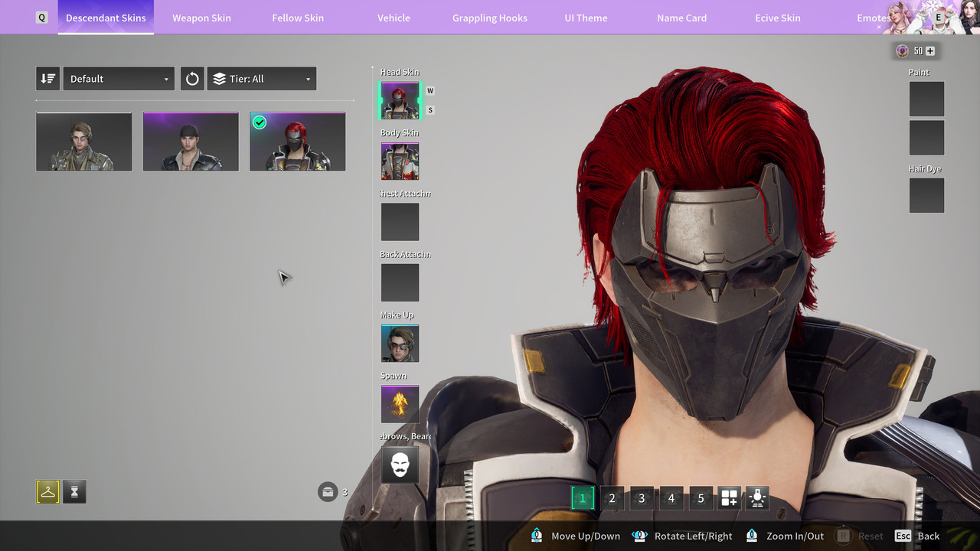The width and height of the screenshot is (980, 551).
Task: Click the Reset view button
Action: 859,536
